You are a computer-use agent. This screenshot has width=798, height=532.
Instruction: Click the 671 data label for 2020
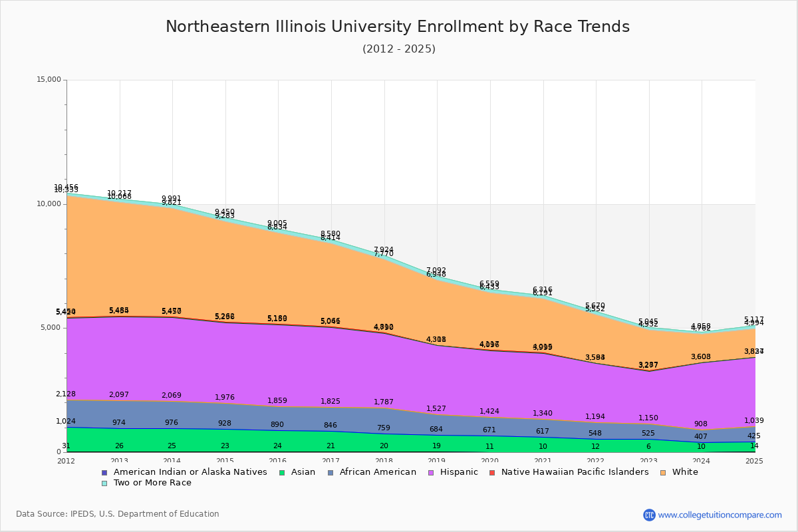[489, 430]
